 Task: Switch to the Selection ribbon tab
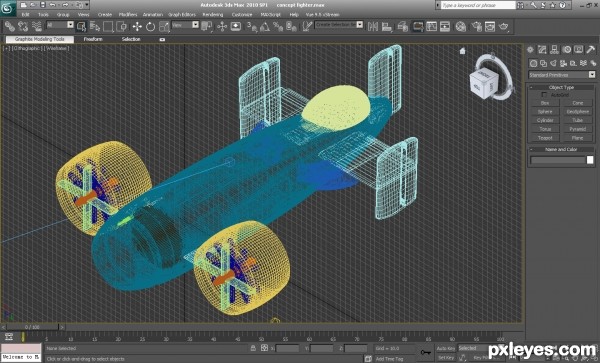tap(131, 39)
